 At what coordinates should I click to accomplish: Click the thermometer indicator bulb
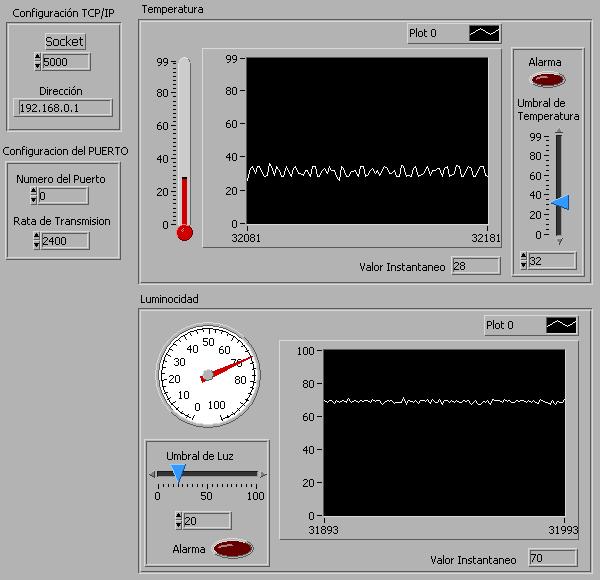tap(184, 233)
